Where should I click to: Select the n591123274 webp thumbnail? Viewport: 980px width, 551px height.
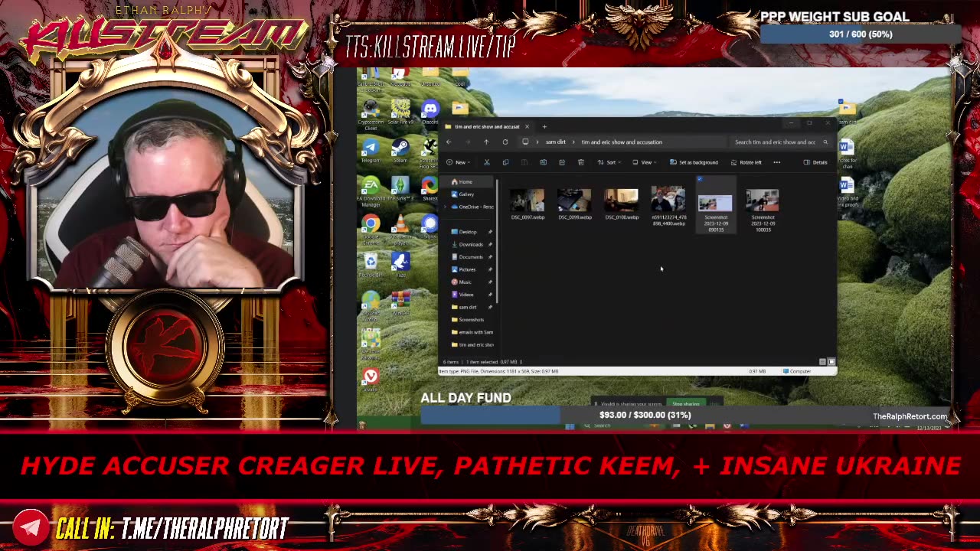(668, 201)
